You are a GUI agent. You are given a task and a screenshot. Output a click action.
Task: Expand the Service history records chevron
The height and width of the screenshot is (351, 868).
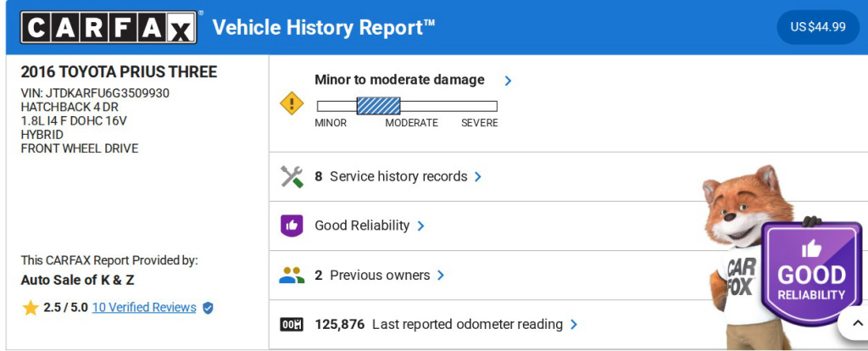(x=478, y=177)
